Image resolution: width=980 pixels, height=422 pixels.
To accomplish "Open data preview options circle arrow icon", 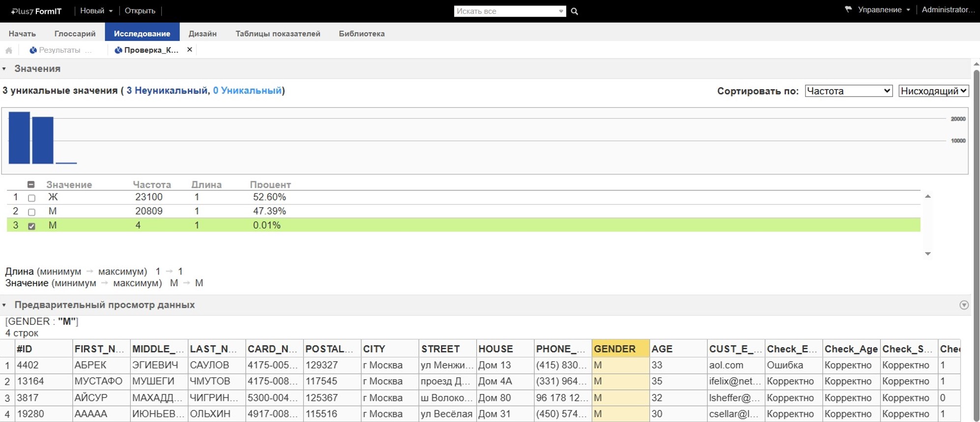I will pos(964,305).
